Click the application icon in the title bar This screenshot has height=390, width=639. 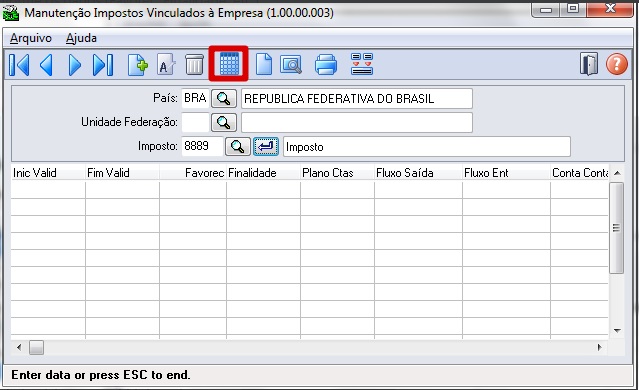coord(11,13)
